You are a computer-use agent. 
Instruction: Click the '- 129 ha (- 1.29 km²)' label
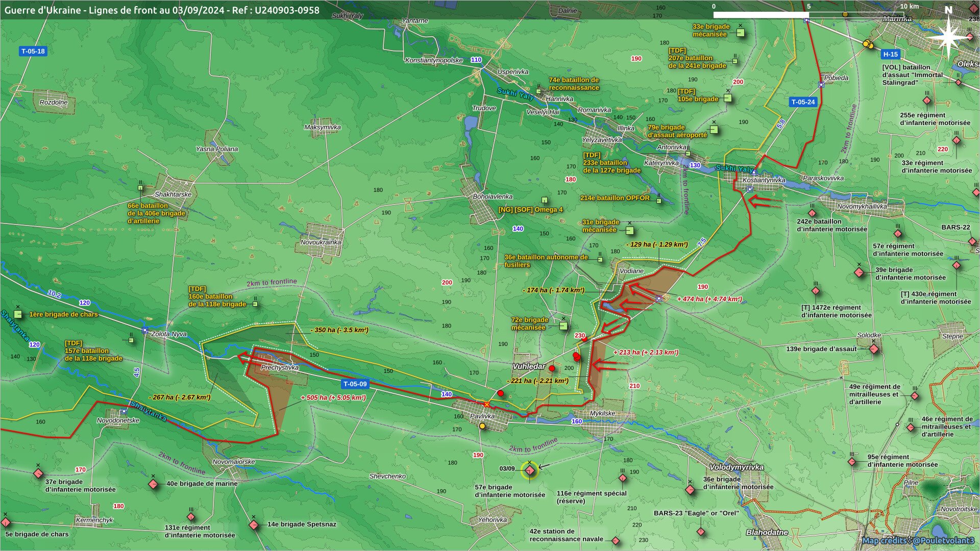pyautogui.click(x=657, y=244)
